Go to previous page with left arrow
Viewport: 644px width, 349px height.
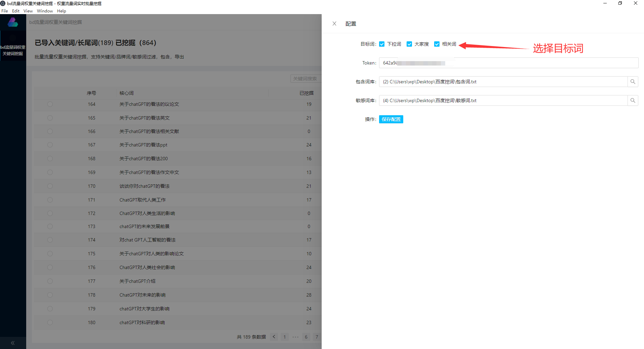pyautogui.click(x=274, y=337)
